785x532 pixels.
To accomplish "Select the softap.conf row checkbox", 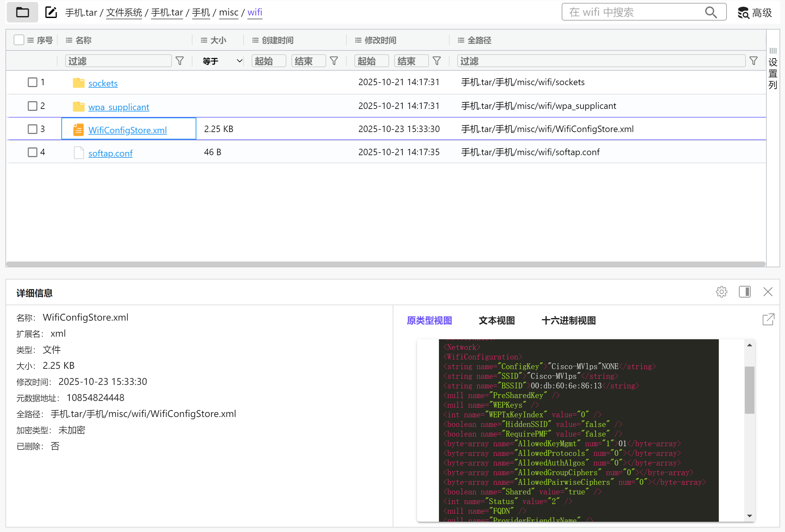I will 32,152.
